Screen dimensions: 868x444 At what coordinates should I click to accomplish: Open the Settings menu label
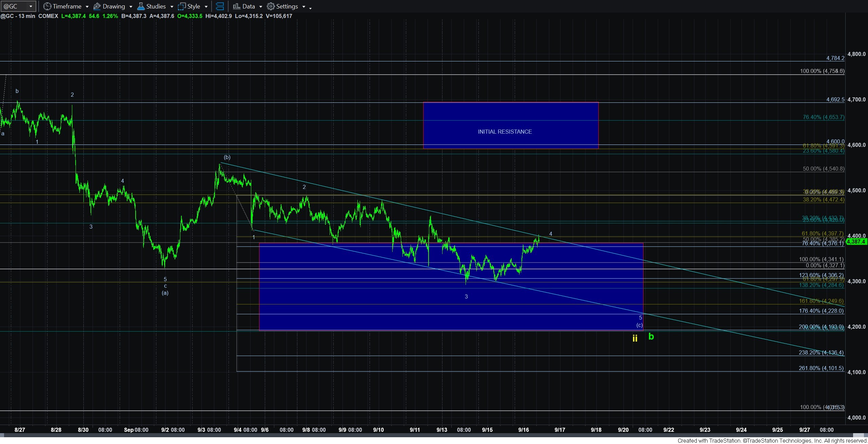(287, 6)
